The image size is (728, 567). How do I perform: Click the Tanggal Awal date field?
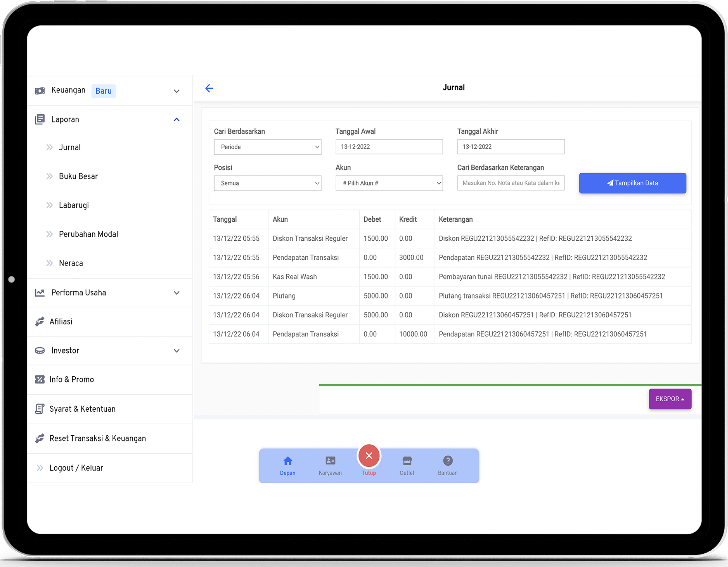point(389,147)
